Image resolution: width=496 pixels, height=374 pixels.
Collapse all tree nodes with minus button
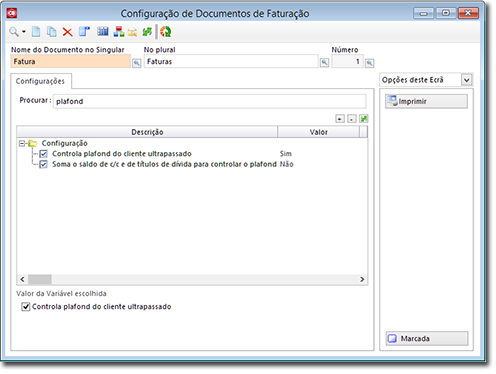pyautogui.click(x=352, y=119)
